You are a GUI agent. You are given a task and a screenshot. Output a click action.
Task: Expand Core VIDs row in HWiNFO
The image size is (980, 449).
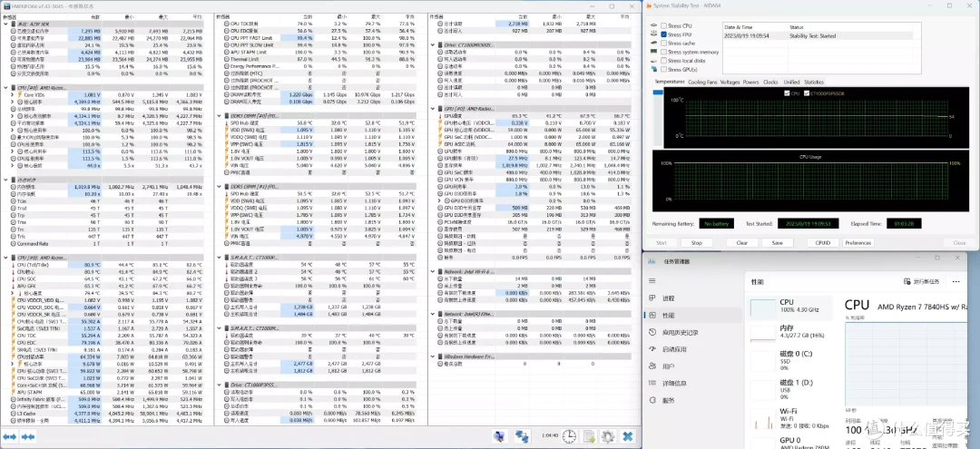coord(12,94)
